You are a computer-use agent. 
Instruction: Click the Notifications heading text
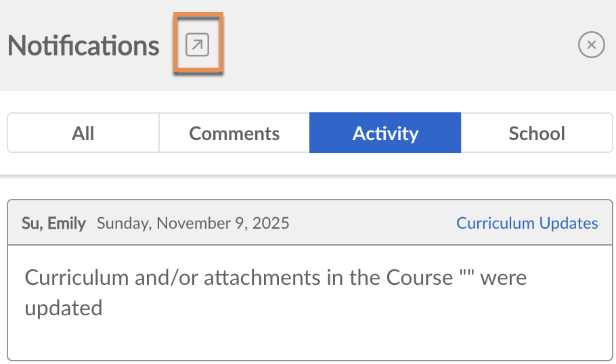point(83,45)
